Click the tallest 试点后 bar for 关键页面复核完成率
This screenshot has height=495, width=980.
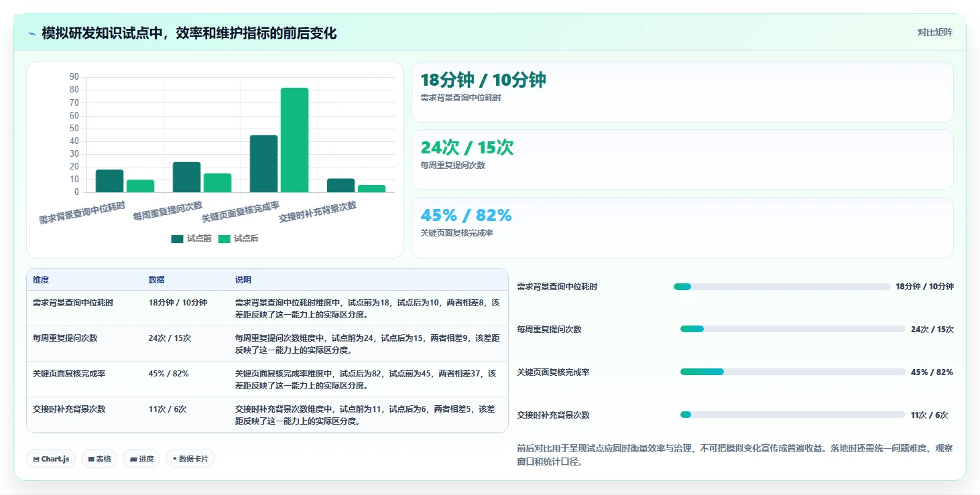[294, 140]
